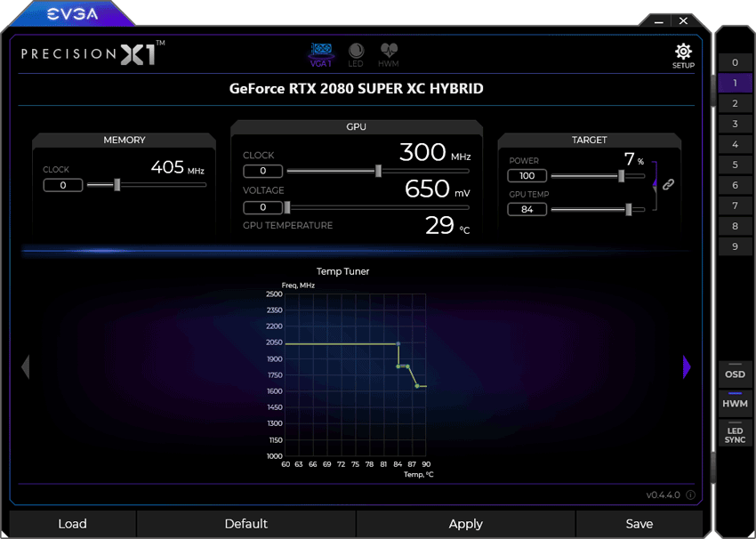This screenshot has width=756, height=539.
Task: Click Apply to commit settings
Action: (466, 524)
